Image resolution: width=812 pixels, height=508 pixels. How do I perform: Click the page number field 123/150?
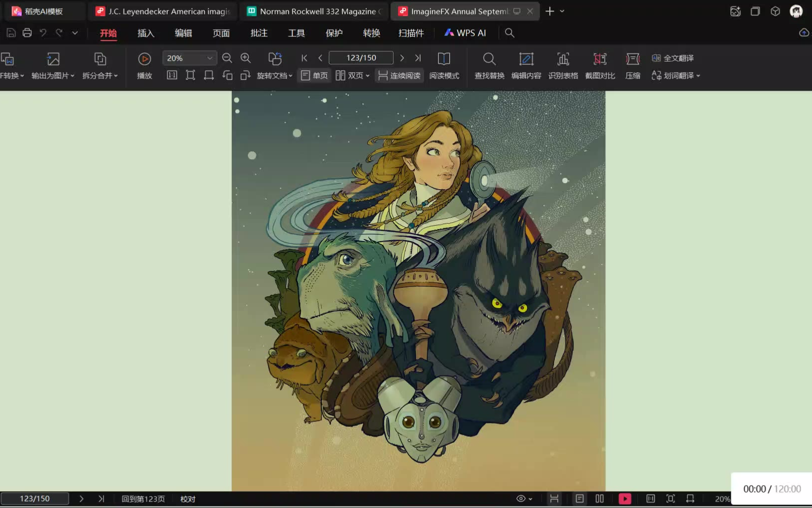point(361,58)
